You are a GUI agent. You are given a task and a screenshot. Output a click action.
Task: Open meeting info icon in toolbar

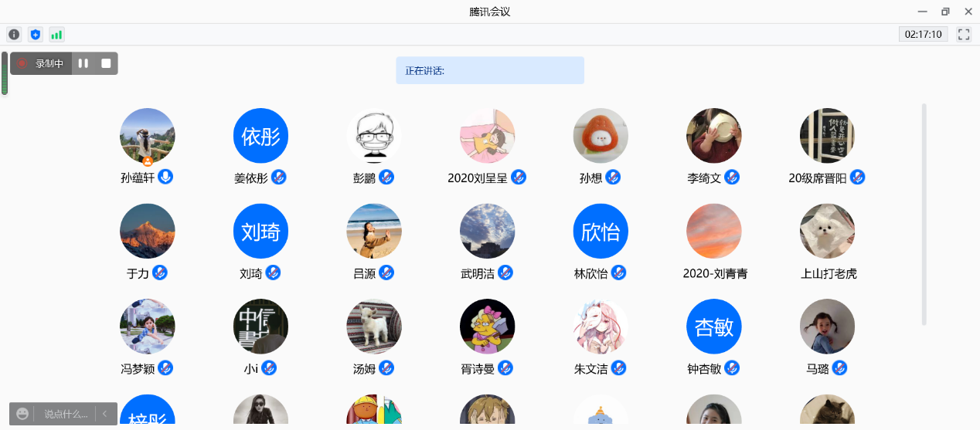14,35
